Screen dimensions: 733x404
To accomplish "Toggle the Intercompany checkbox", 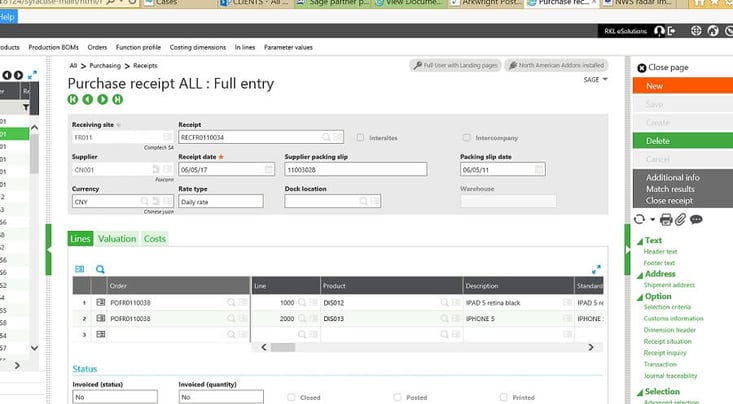I will click(x=466, y=137).
